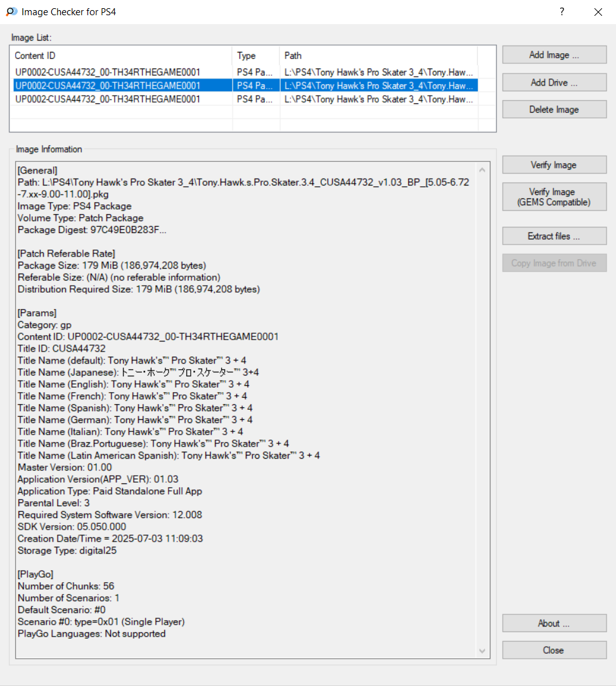Click the third row's PS4 Pa... Type cell
Image resolution: width=616 pixels, height=686 pixels.
click(x=255, y=99)
